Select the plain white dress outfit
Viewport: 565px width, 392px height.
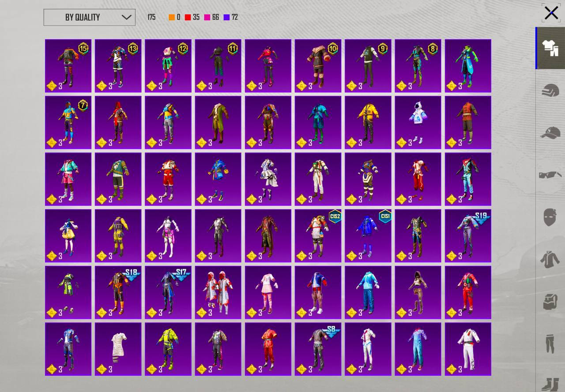118,349
